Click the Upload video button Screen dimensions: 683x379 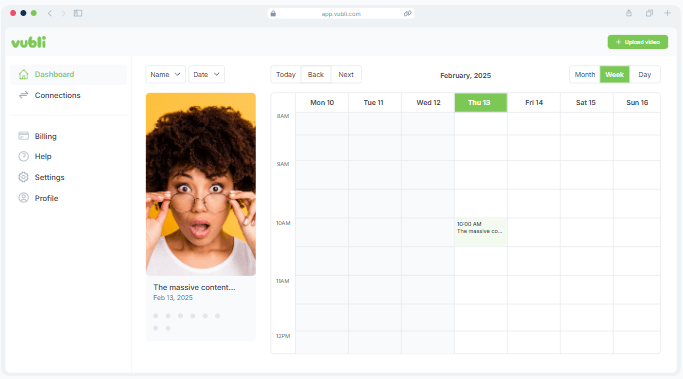tap(638, 42)
